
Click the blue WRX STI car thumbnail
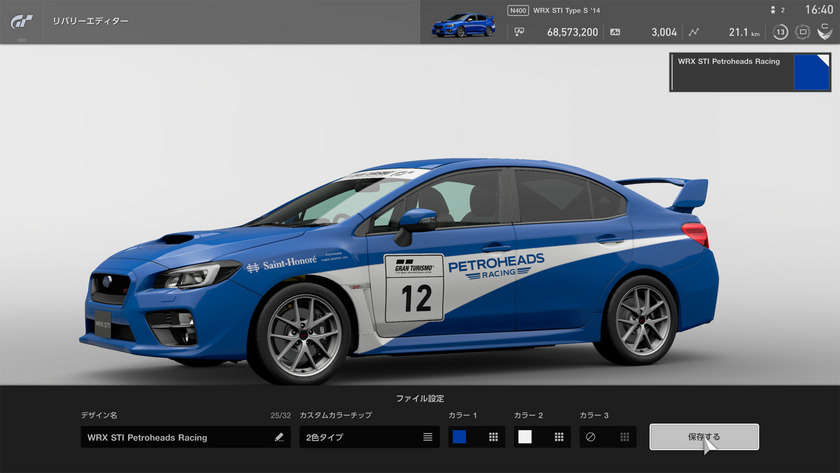coord(463,24)
